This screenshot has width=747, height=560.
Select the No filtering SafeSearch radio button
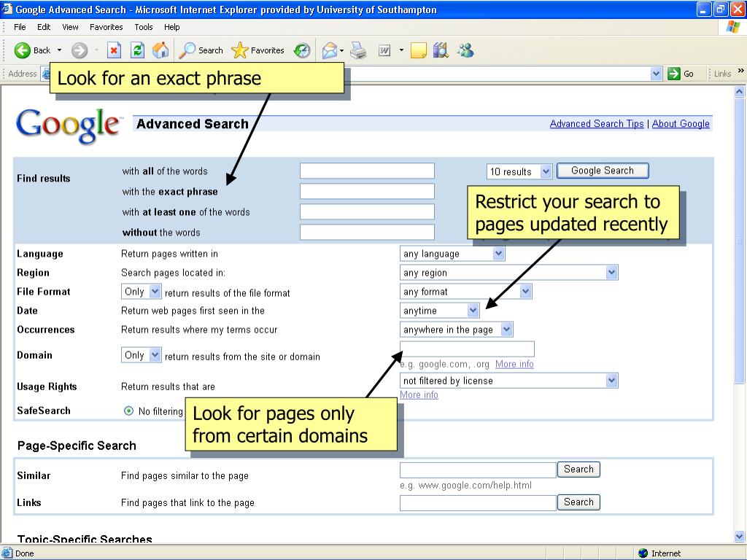(x=128, y=411)
